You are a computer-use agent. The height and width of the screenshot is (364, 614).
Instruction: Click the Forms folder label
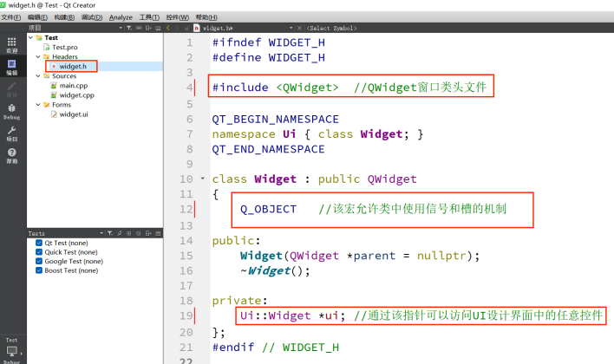(x=62, y=105)
